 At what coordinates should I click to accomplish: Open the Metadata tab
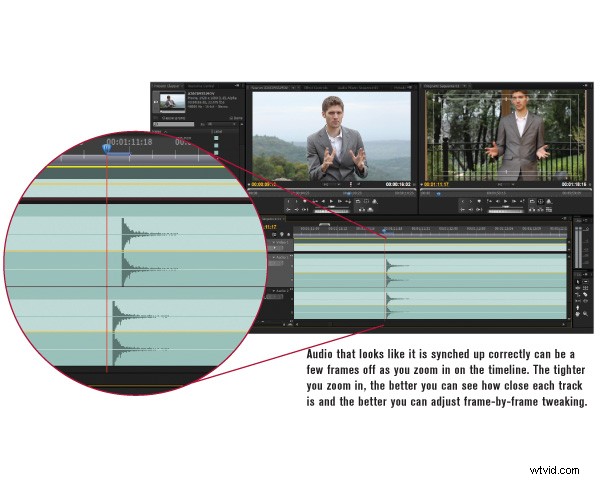coord(399,86)
